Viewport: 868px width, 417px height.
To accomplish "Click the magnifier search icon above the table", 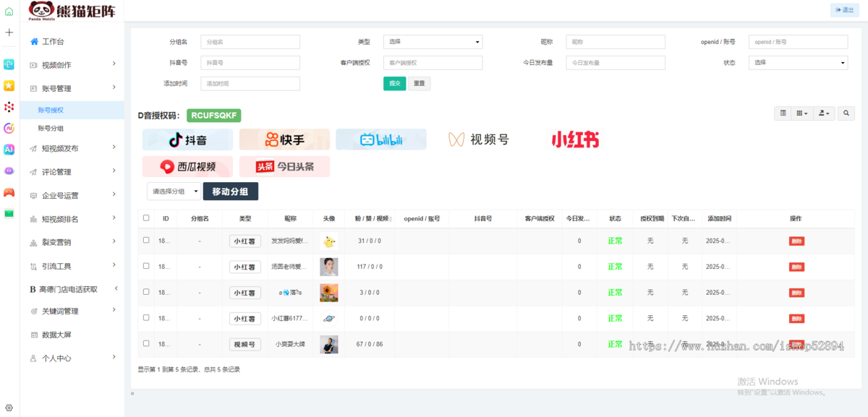I will point(846,113).
